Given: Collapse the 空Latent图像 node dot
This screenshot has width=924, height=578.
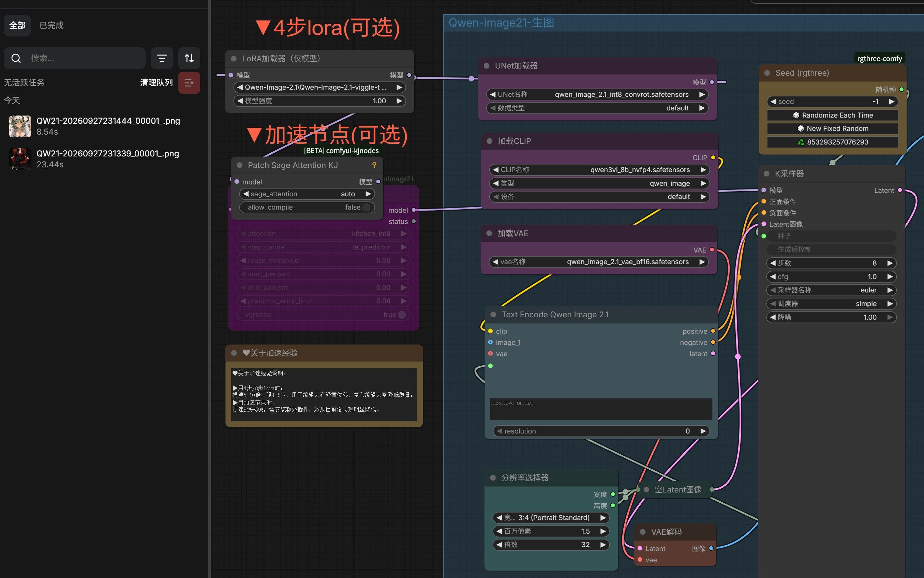Looking at the screenshot, I should [x=646, y=489].
